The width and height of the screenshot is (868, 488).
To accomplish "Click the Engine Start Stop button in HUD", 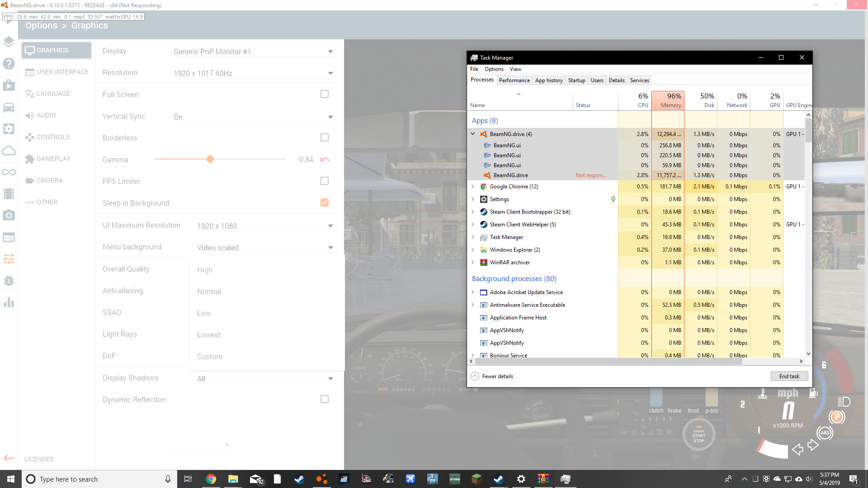I will [x=698, y=435].
